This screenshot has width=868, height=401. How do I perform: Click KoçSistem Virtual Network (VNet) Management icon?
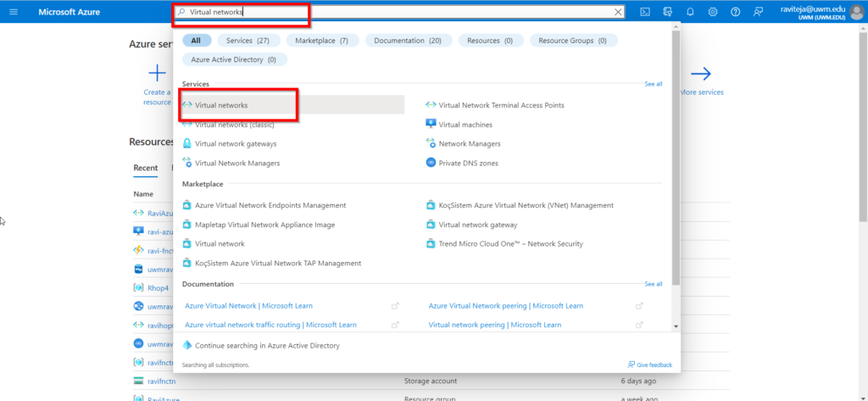point(431,205)
